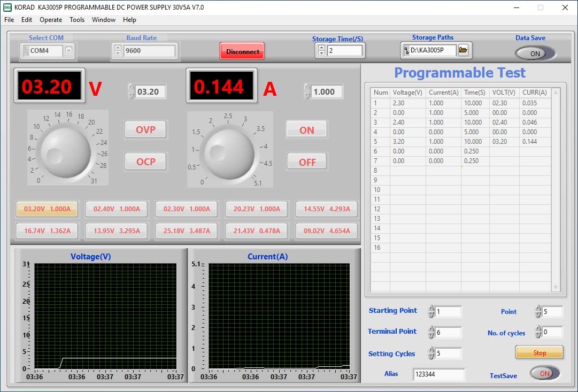
Task: Click the No. of cycles stepper arrows
Action: [x=538, y=332]
